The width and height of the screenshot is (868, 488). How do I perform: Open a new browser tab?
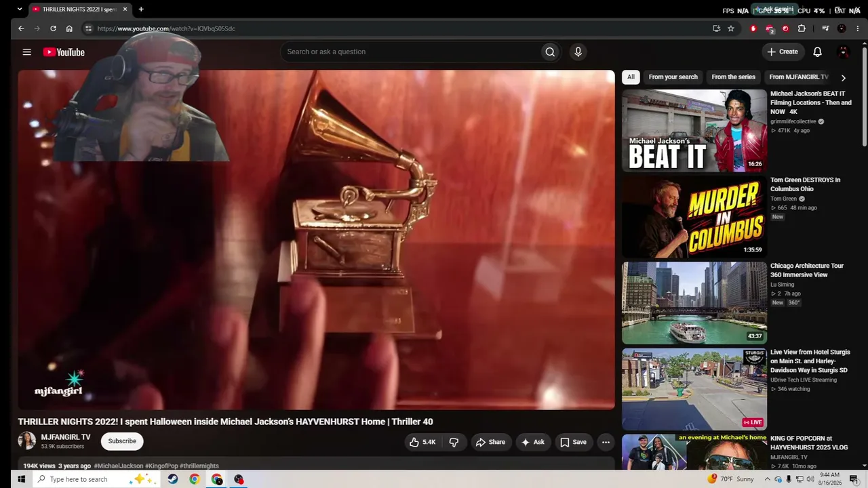coord(141,9)
